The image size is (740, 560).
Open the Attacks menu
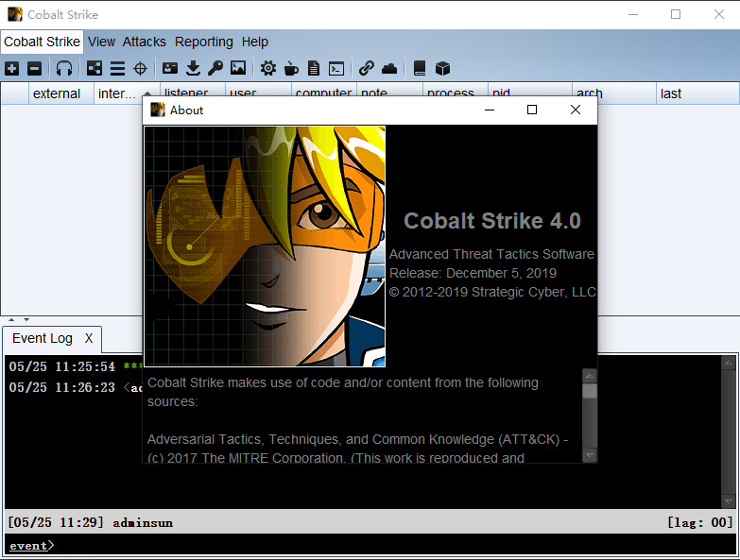[145, 42]
